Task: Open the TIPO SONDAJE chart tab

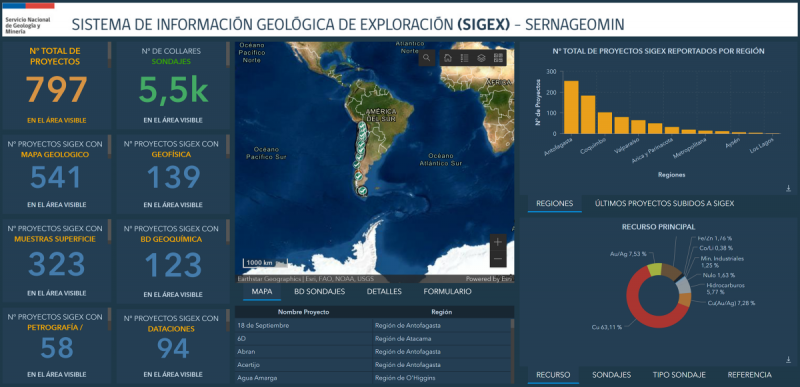Action: coord(679,375)
